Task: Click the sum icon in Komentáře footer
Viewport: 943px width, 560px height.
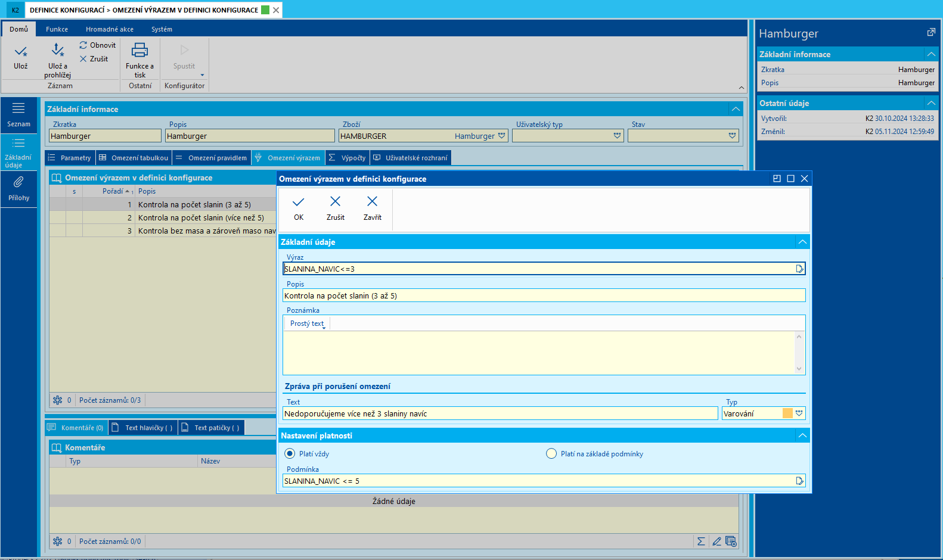Action: pyautogui.click(x=701, y=542)
